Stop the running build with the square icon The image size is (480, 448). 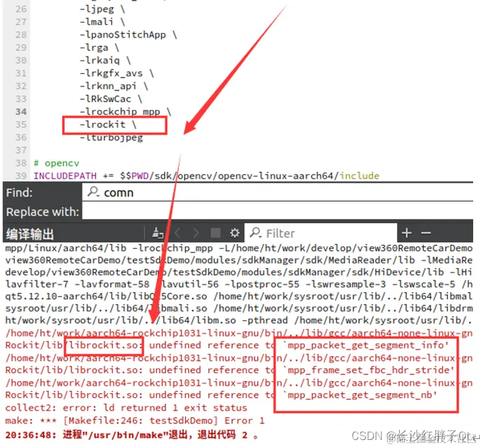(x=215, y=233)
